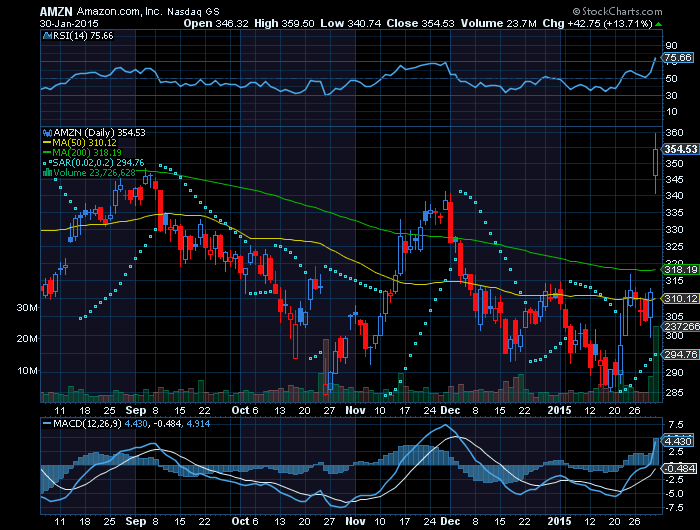
Task: Click the 20M volume axis label
Action: (27, 339)
